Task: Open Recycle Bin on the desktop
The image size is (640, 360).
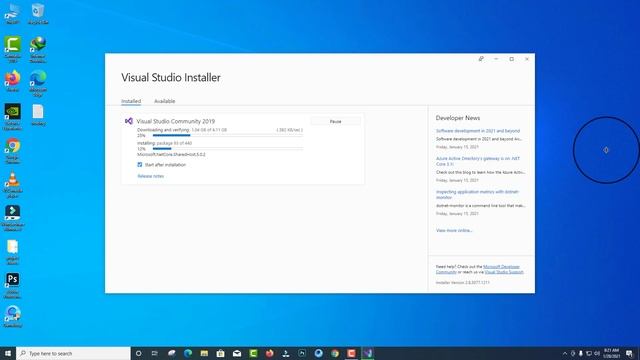Action: coord(38,13)
